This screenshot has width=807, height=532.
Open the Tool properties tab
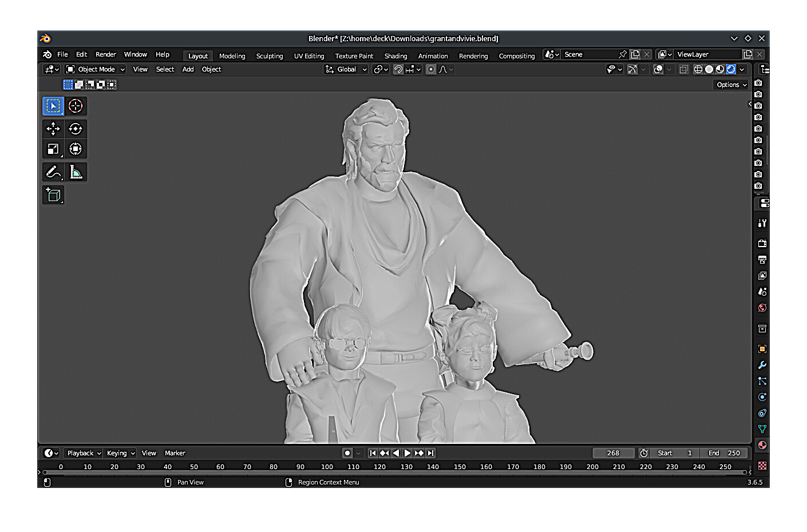click(762, 223)
